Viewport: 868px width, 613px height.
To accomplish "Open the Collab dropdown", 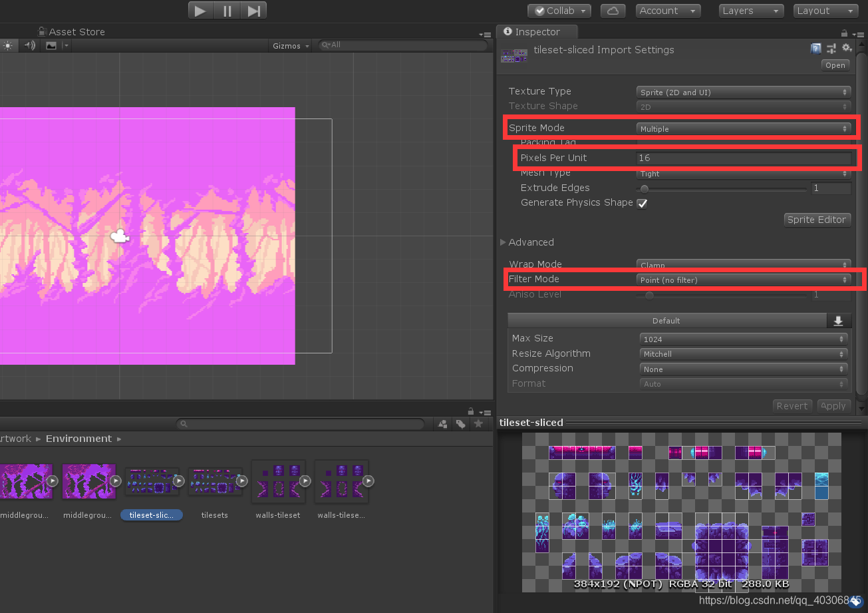I will [x=559, y=11].
